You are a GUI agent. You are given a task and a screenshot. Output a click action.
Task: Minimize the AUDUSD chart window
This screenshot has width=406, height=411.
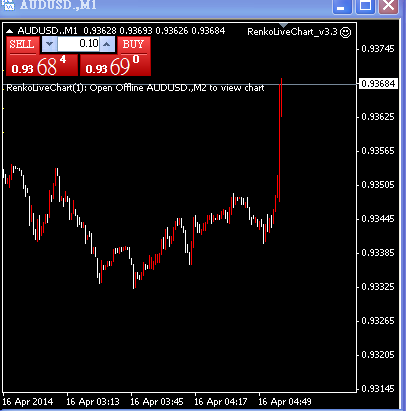(x=342, y=6)
